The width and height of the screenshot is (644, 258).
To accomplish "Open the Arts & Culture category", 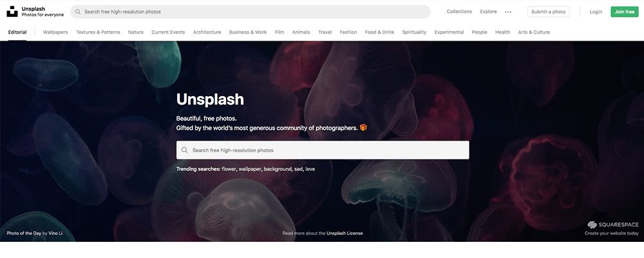I will click(534, 32).
